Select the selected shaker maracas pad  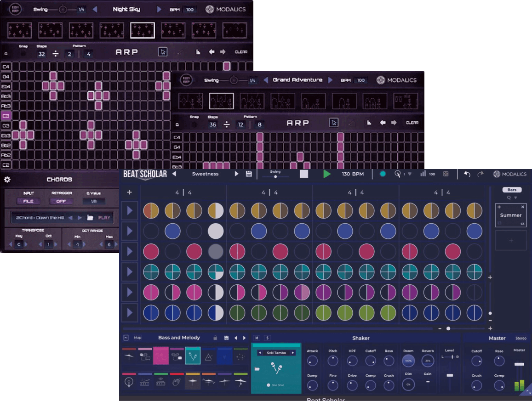(193, 356)
